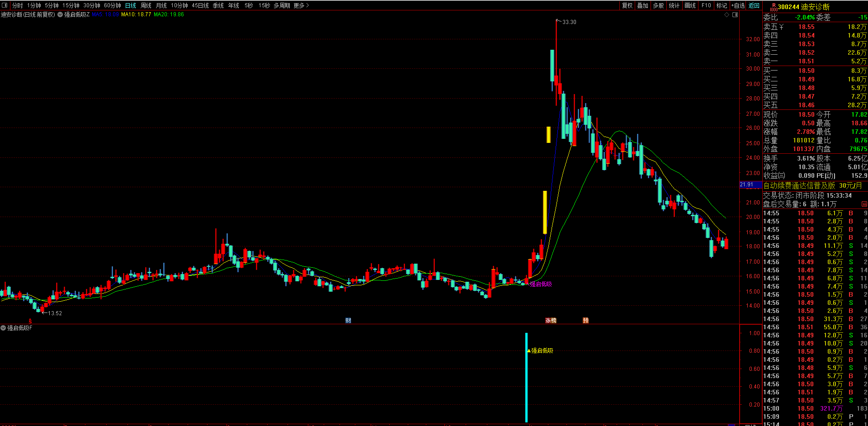Switch to 分时 intraday view
This screenshot has height=426, width=868.
[x=17, y=5]
